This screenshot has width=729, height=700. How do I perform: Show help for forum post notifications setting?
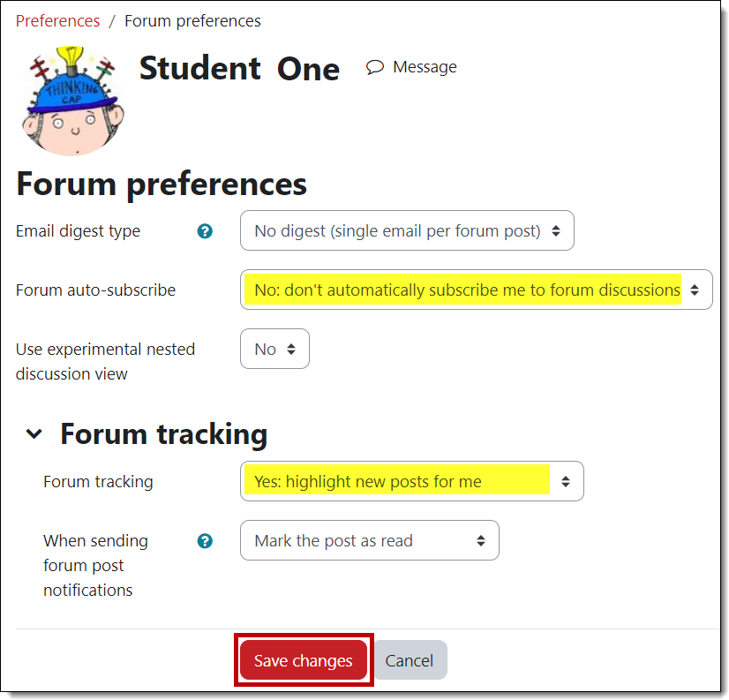click(205, 540)
